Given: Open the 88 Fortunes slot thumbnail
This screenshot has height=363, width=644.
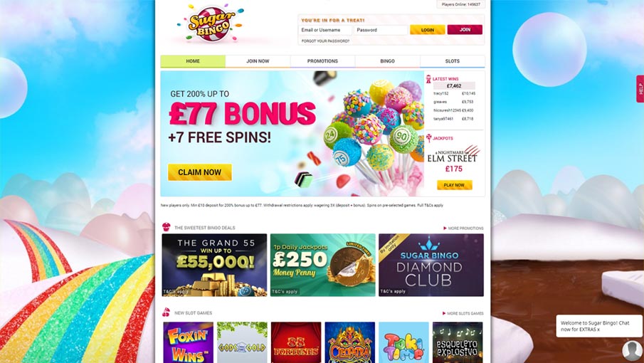Looking at the screenshot, I should tap(296, 342).
